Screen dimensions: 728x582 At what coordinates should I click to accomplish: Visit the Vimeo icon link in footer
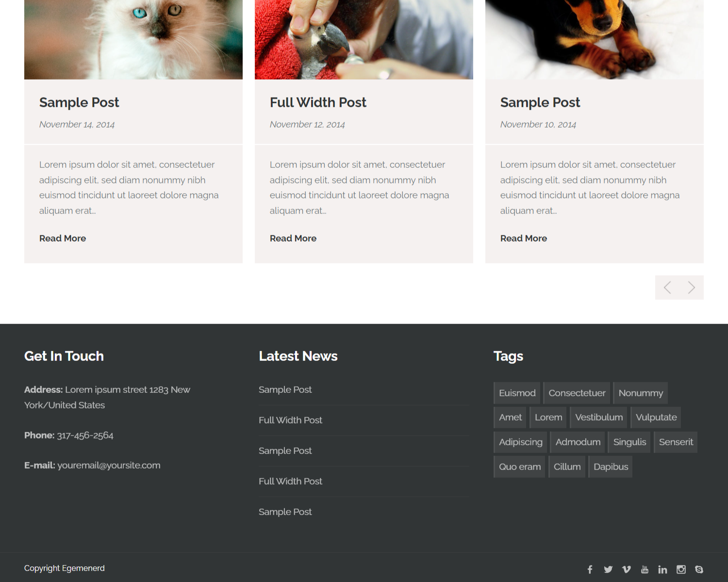627,569
